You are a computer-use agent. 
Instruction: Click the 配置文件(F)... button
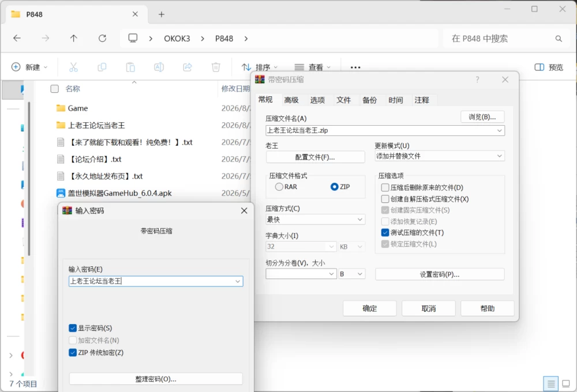[x=316, y=157]
